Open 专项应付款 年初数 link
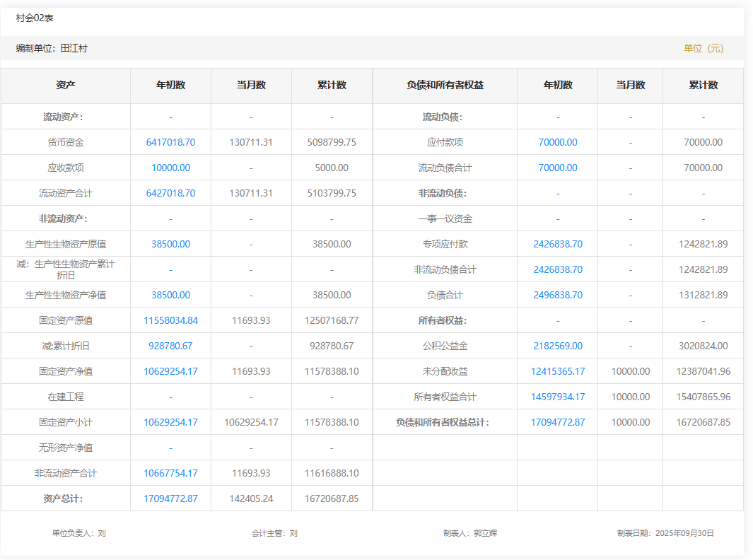This screenshot has width=753, height=560. 557,244
